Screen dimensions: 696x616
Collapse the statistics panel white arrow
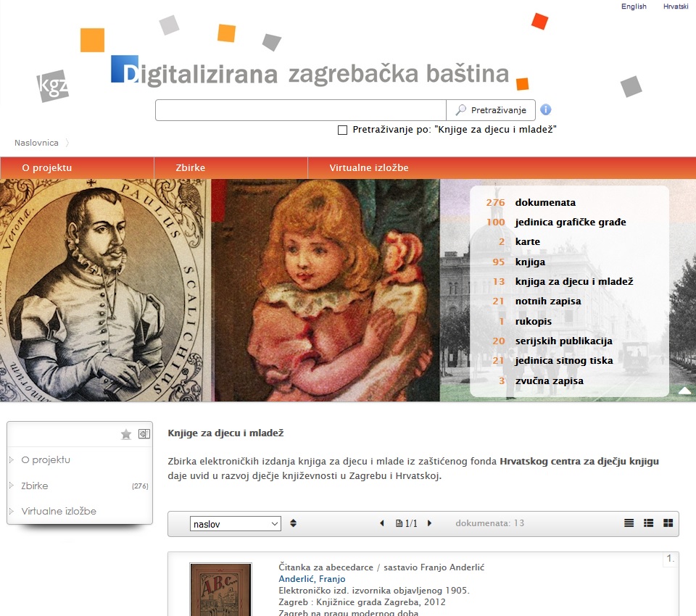(685, 391)
